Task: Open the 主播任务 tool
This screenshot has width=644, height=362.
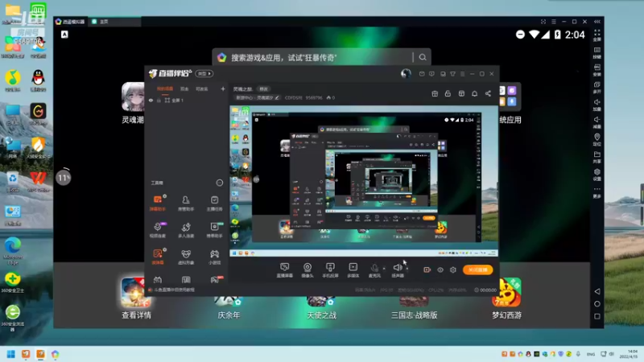Action: pos(214,203)
